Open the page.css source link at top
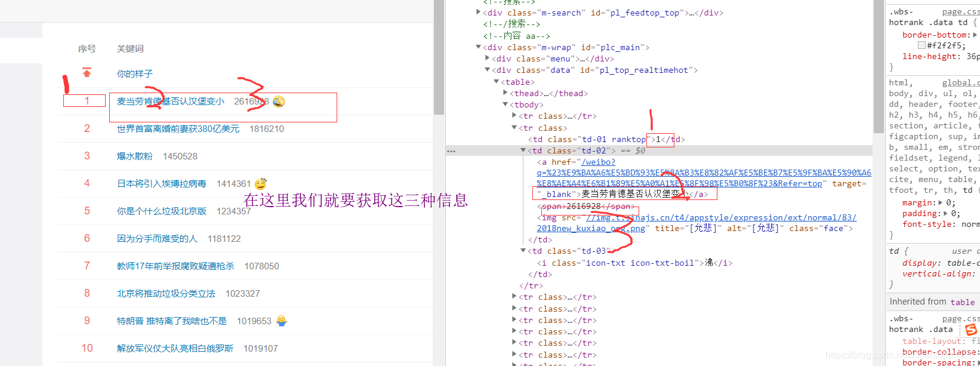This screenshot has width=980, height=366. point(961,11)
